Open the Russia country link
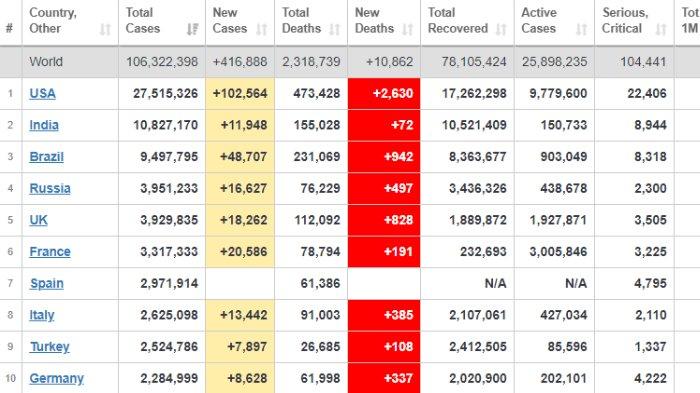The width and height of the screenshot is (700, 393). pyautogui.click(x=50, y=188)
